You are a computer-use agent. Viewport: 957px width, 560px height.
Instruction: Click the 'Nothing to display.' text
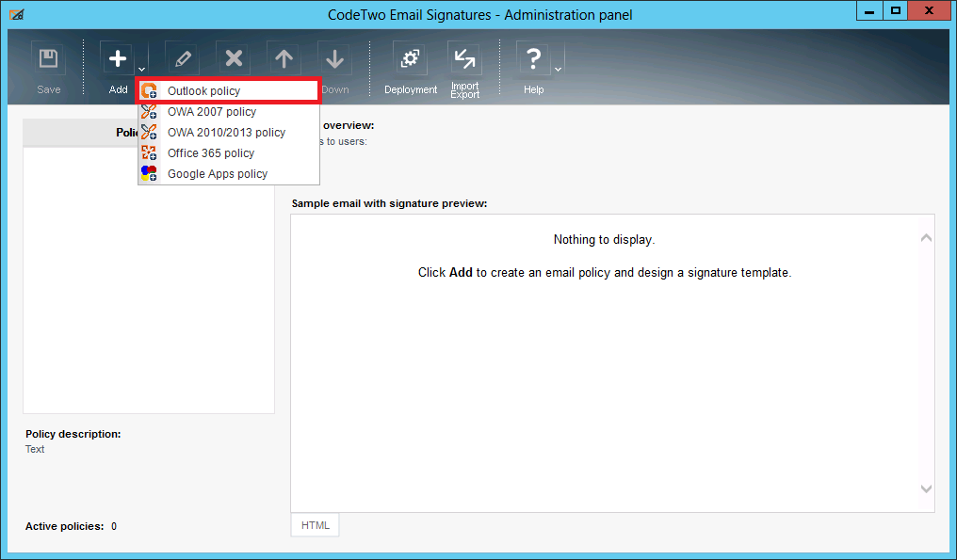pyautogui.click(x=604, y=240)
